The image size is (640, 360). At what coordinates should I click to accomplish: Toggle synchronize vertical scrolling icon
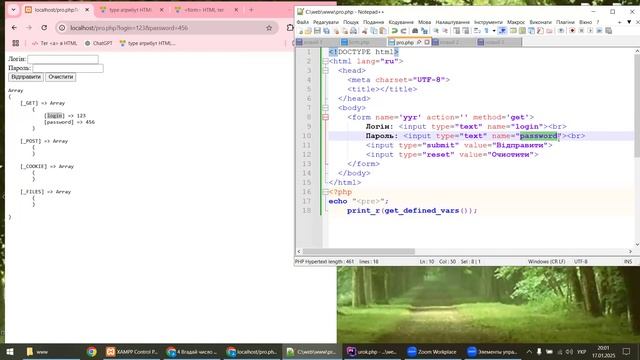tap(456, 31)
